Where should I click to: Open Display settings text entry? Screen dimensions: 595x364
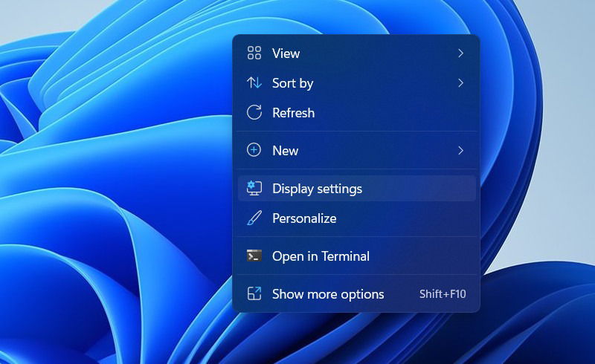(x=317, y=189)
